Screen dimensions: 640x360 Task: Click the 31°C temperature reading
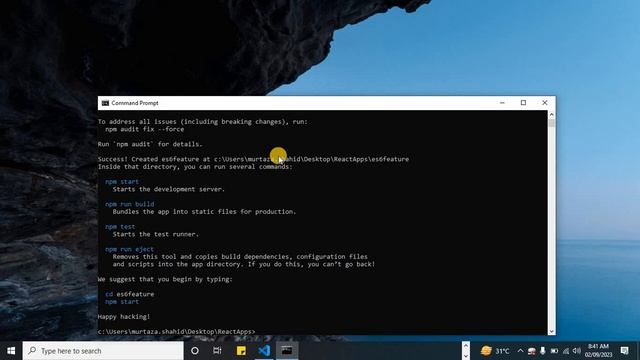(x=502, y=351)
